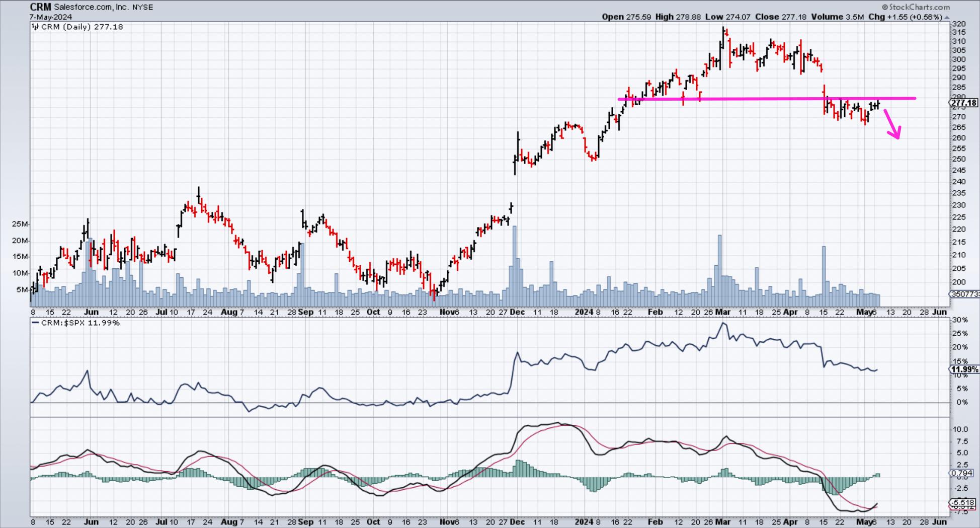The width and height of the screenshot is (980, 528).
Task: Click the Aug label on the bottom date axis
Action: (229, 522)
